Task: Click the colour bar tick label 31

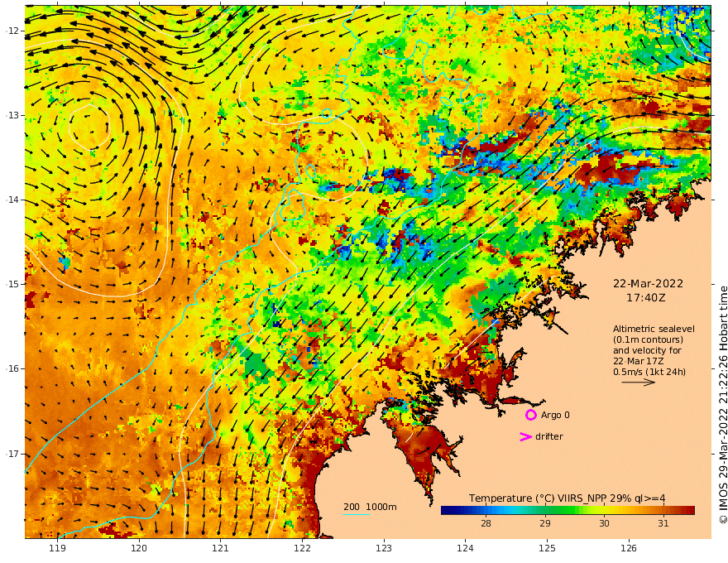Action: click(663, 523)
